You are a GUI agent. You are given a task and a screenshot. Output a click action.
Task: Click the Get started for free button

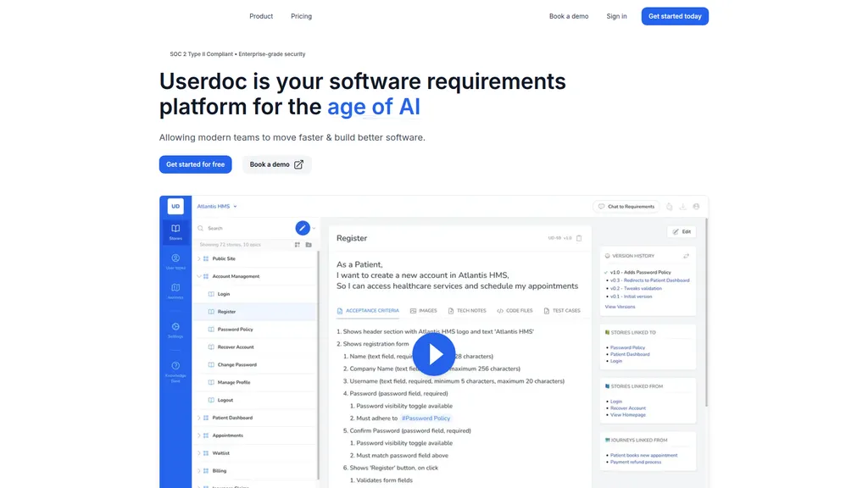(x=196, y=164)
